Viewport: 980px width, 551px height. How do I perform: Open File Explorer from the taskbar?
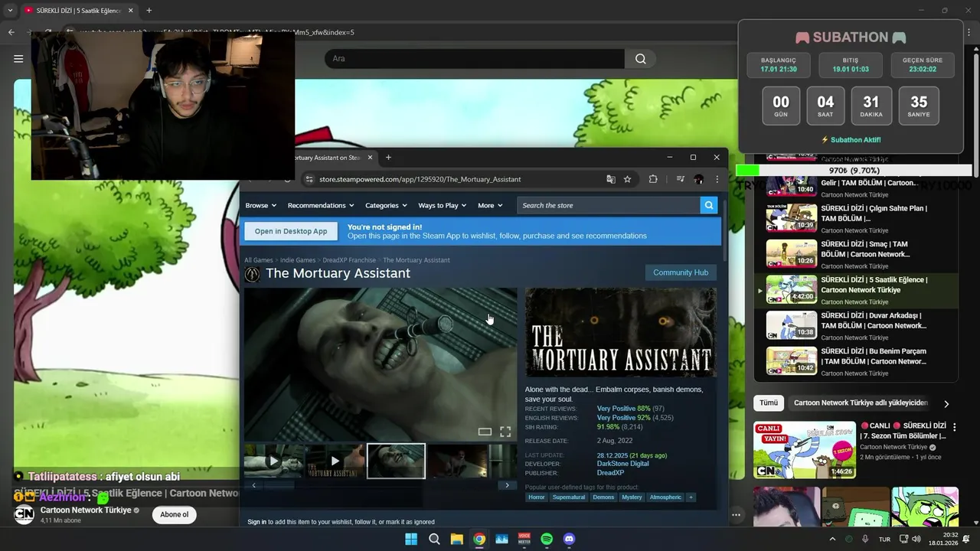456,539
